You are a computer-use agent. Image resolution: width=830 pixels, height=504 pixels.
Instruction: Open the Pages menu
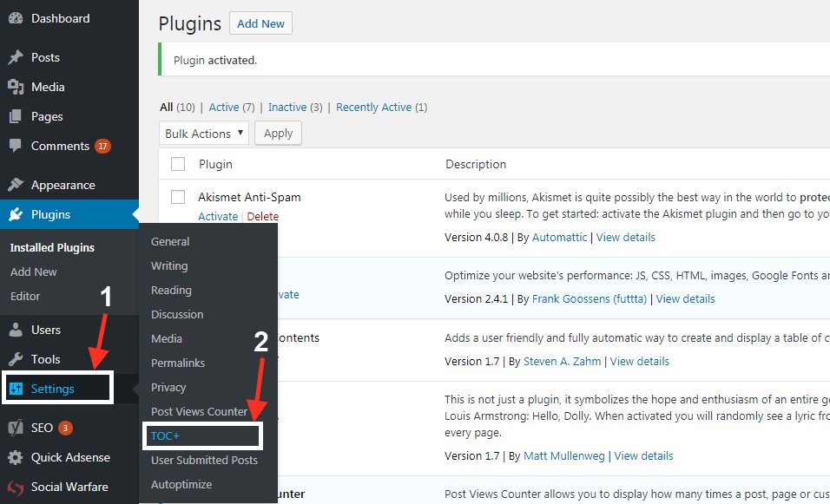click(x=47, y=116)
